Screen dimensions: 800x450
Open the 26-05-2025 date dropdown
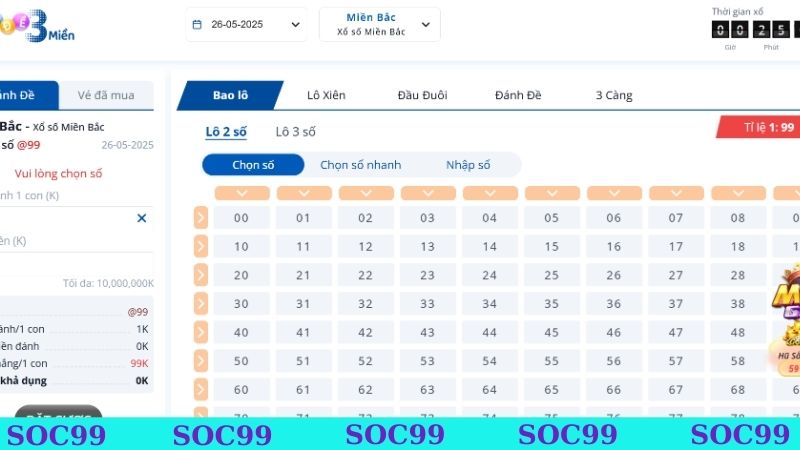246,24
